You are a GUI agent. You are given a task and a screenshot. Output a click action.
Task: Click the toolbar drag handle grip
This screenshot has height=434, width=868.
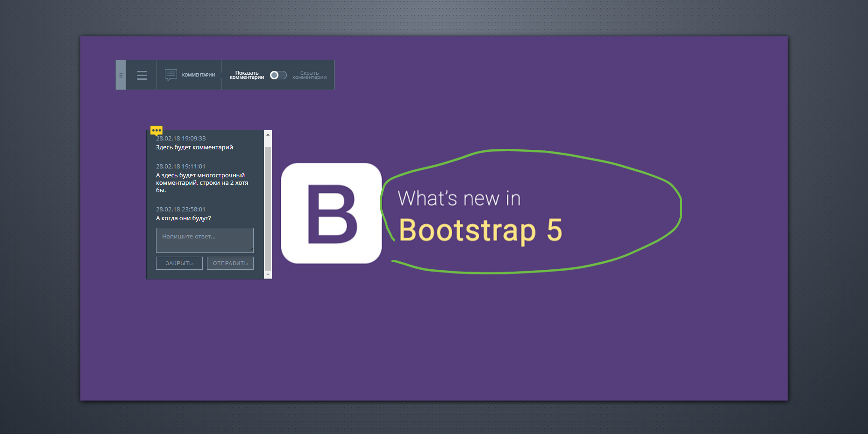click(121, 75)
